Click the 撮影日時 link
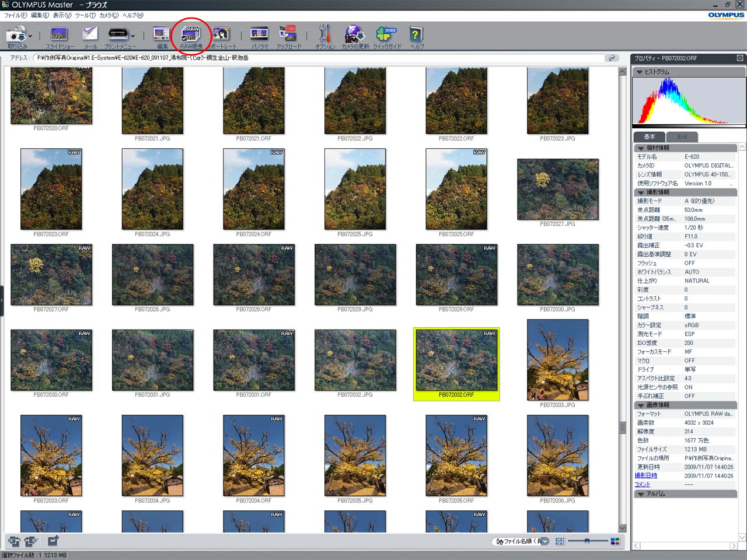Image resolution: width=747 pixels, height=560 pixels. point(646,476)
